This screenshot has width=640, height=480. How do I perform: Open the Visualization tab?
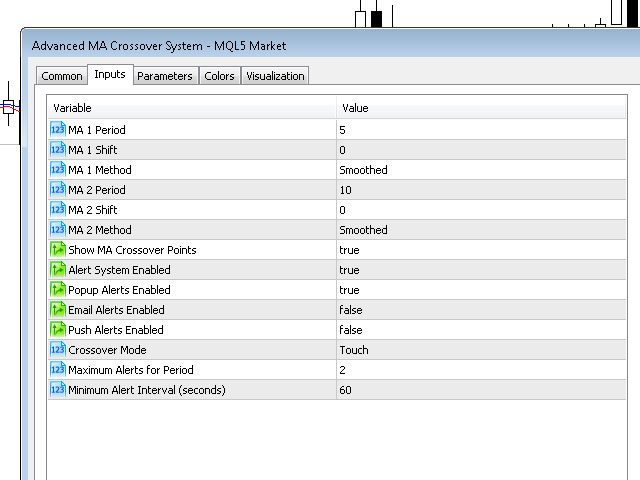pyautogui.click(x=275, y=76)
